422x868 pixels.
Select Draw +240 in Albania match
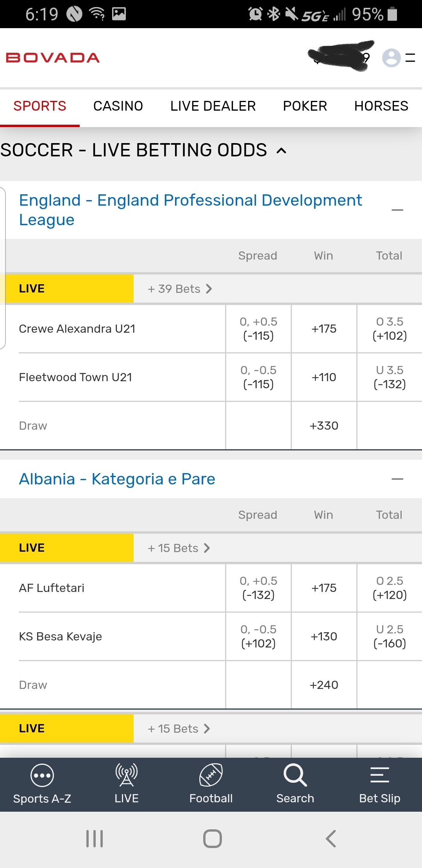324,685
